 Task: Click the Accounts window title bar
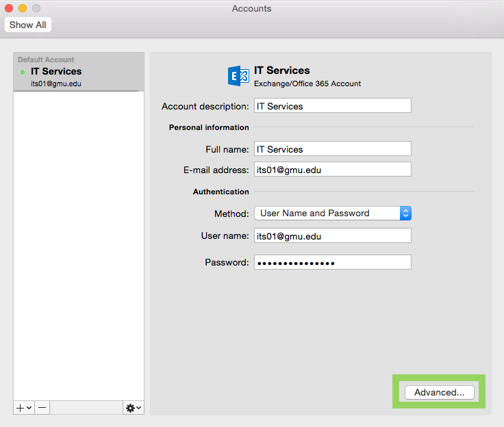[x=251, y=9]
